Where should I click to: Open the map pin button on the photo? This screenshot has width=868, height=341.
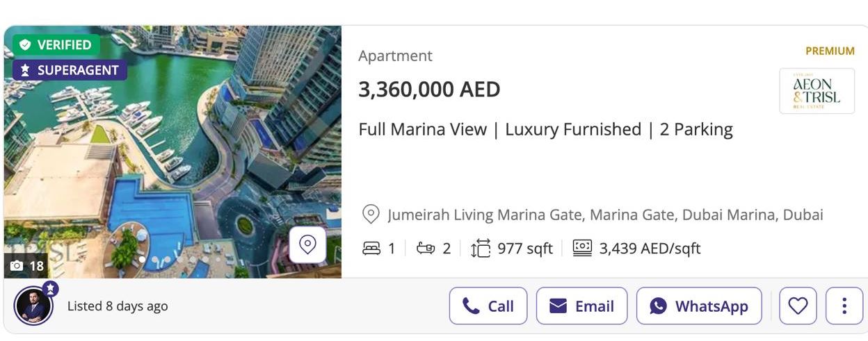pos(307,244)
